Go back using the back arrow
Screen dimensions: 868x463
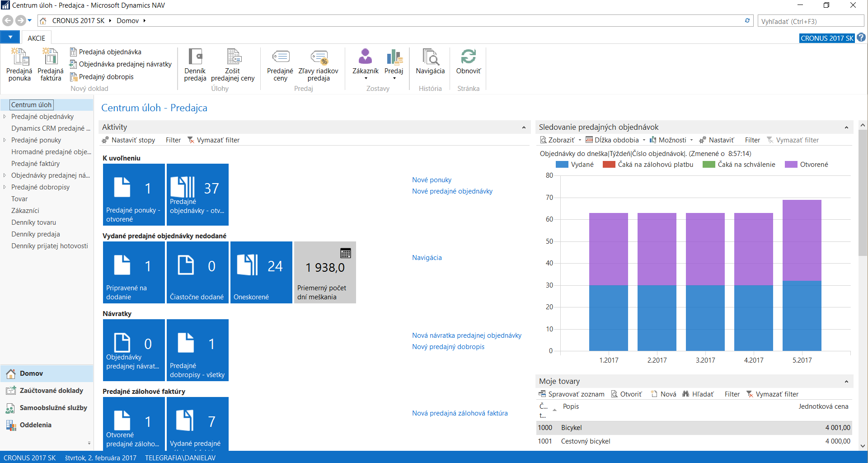pyautogui.click(x=8, y=21)
